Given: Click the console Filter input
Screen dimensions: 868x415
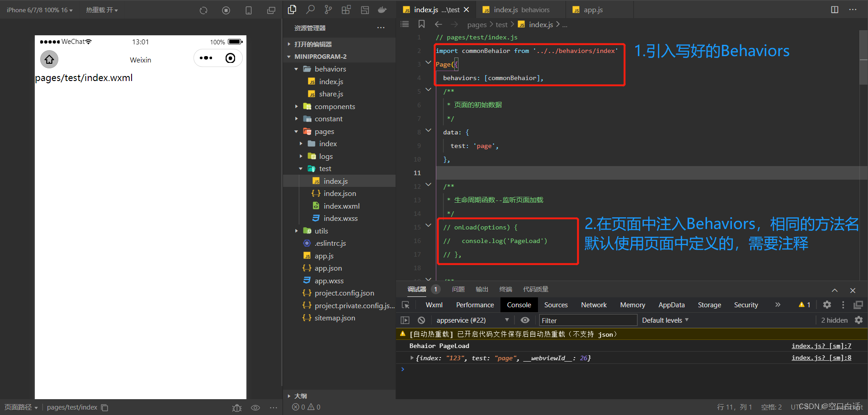Looking at the screenshot, I should pyautogui.click(x=588, y=320).
